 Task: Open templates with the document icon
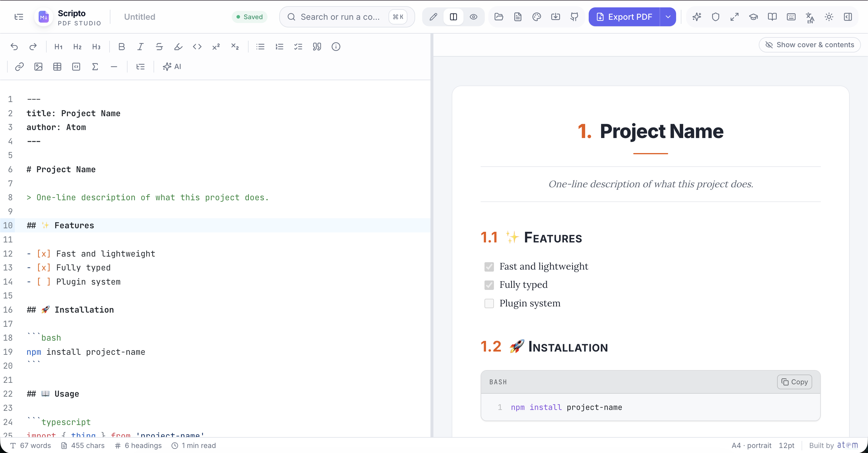coord(518,17)
